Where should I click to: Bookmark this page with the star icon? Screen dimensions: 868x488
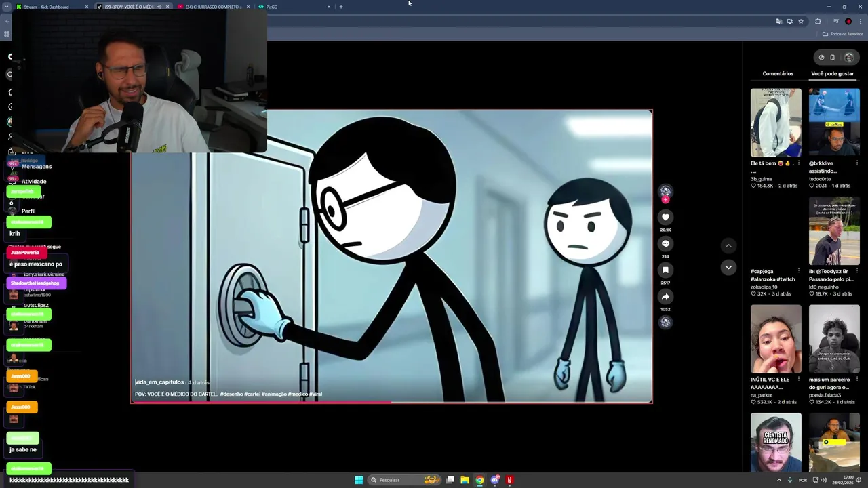coord(801,22)
